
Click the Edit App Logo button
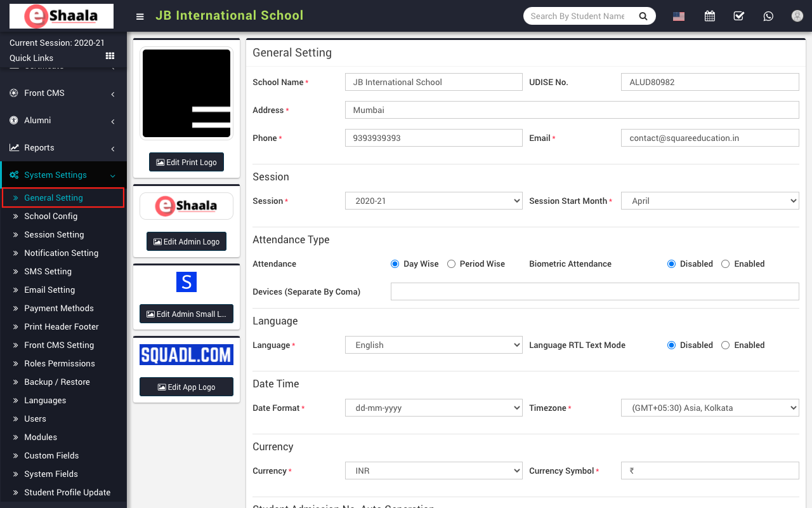coord(187,387)
